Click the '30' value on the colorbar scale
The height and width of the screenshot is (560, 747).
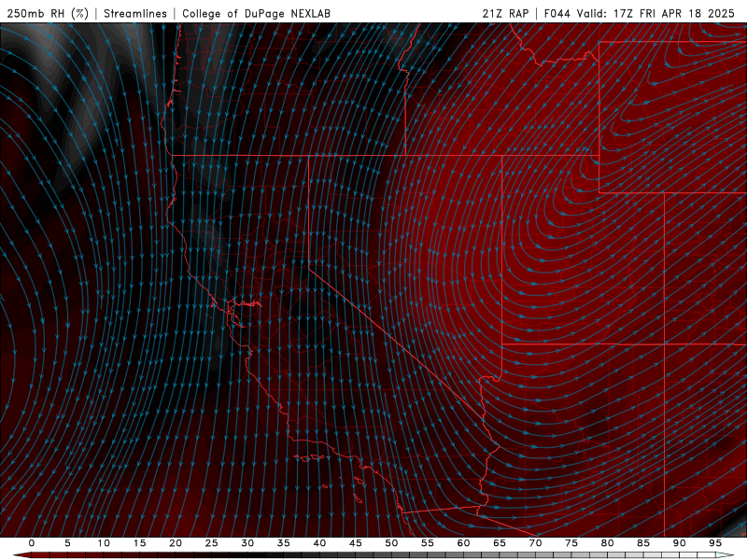point(247,543)
